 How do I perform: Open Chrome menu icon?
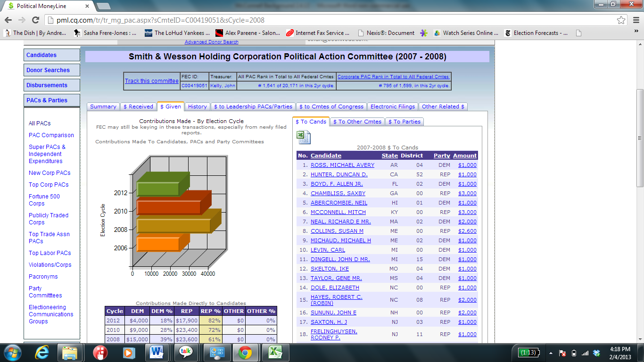pos(635,20)
